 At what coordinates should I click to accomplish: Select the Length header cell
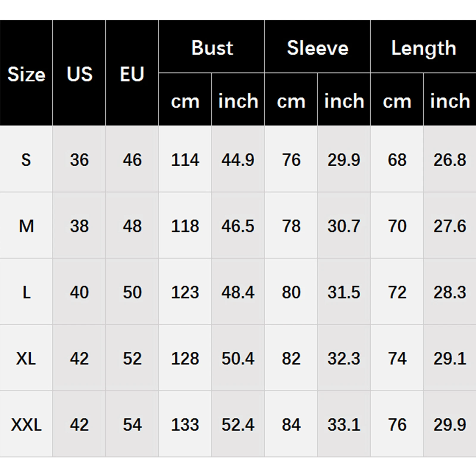(x=423, y=48)
